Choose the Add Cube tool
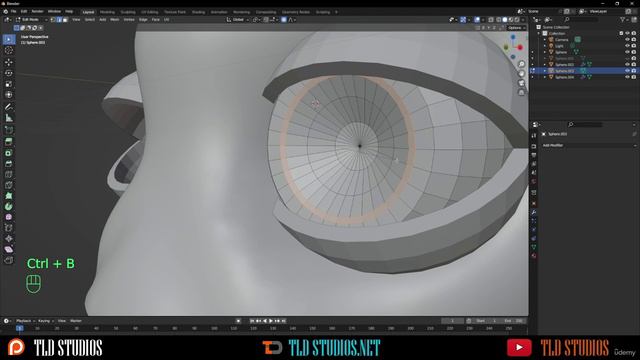The height and width of the screenshot is (360, 640). pos(9,130)
